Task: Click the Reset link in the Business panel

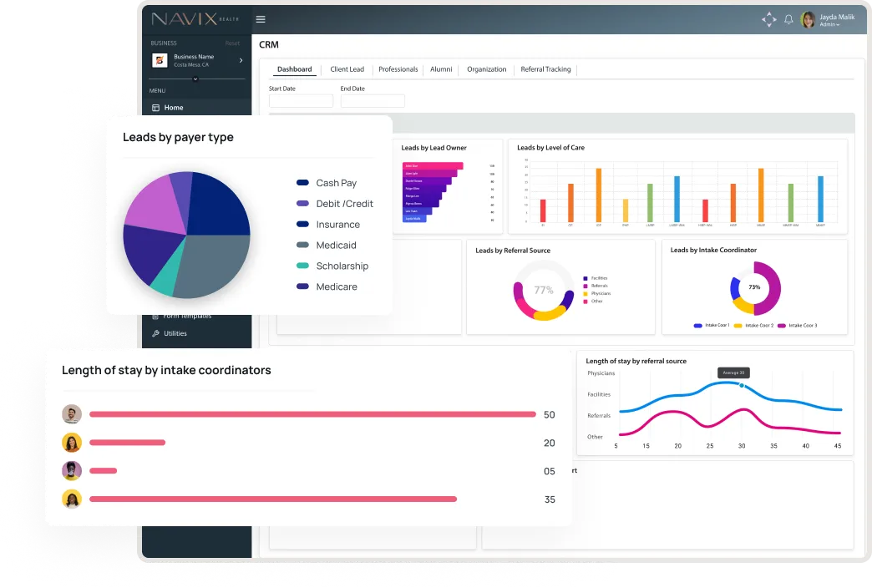Action: (232, 43)
